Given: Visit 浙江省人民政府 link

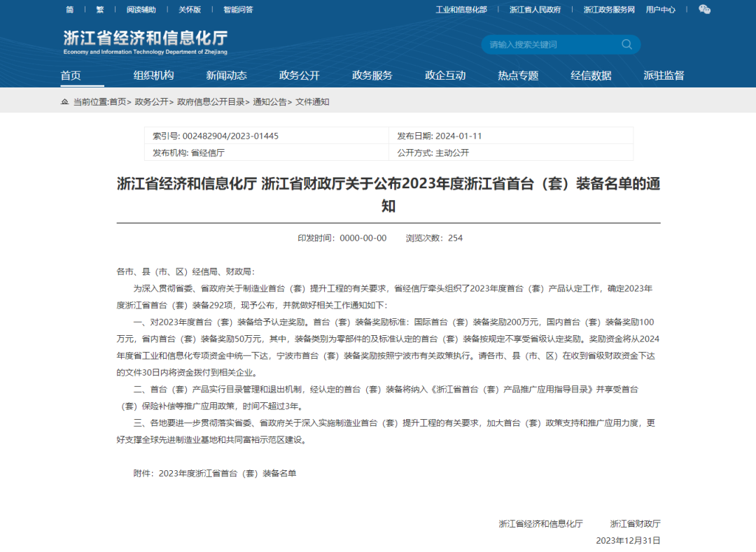Looking at the screenshot, I should (535, 10).
